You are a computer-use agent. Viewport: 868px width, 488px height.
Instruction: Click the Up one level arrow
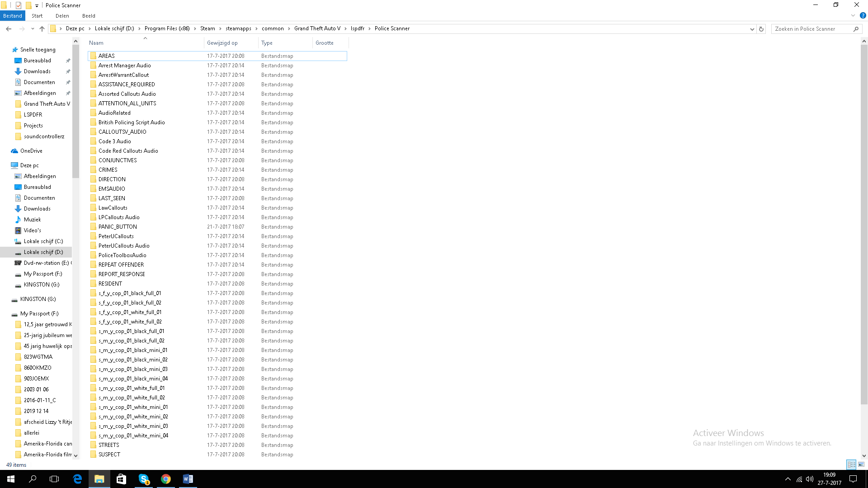click(x=42, y=28)
